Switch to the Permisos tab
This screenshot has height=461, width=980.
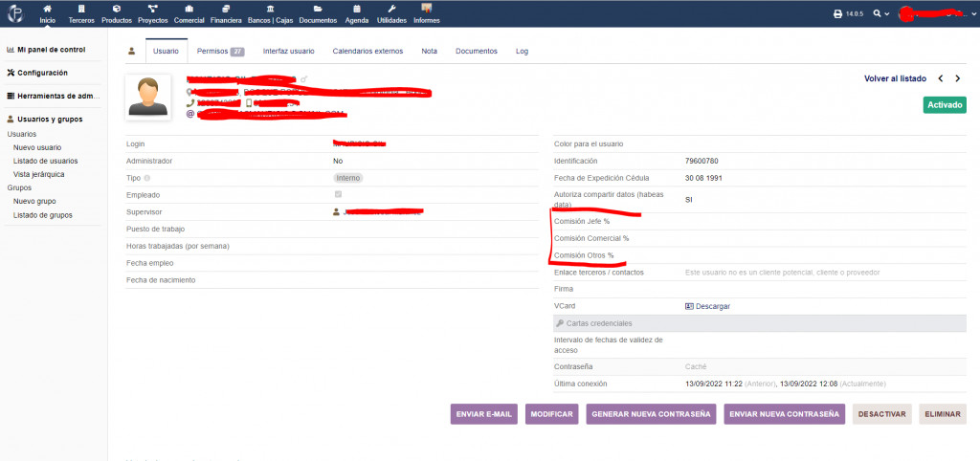pos(220,52)
